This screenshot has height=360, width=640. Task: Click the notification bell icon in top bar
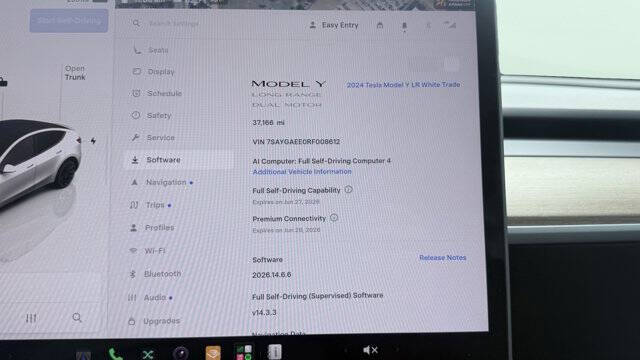[404, 26]
